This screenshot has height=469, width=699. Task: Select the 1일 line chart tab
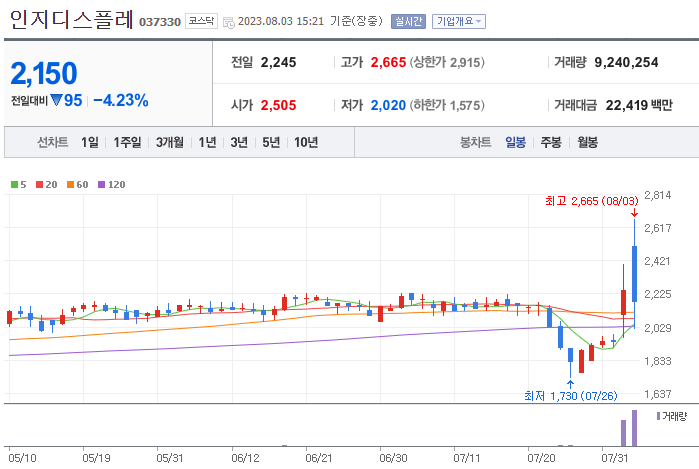click(90, 142)
